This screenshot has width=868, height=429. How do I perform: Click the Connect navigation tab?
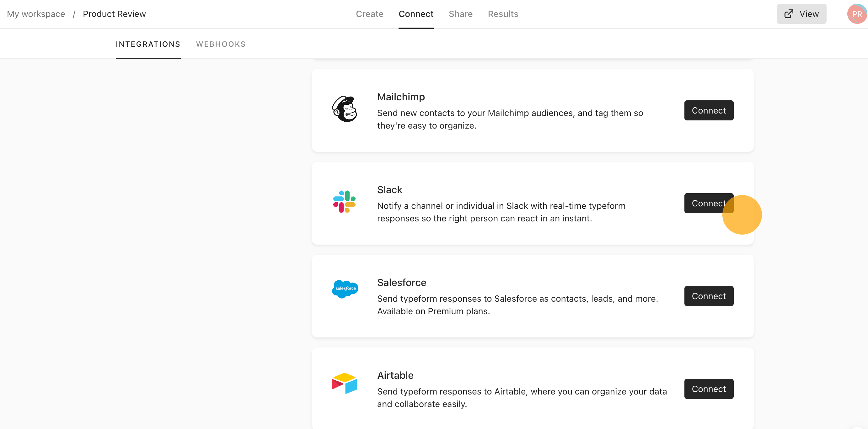[x=416, y=14]
